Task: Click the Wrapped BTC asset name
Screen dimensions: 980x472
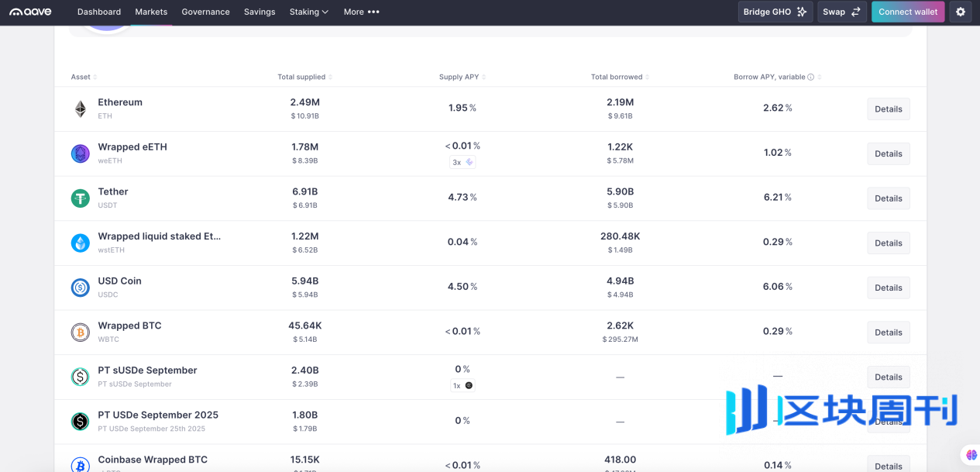Action: pos(129,326)
